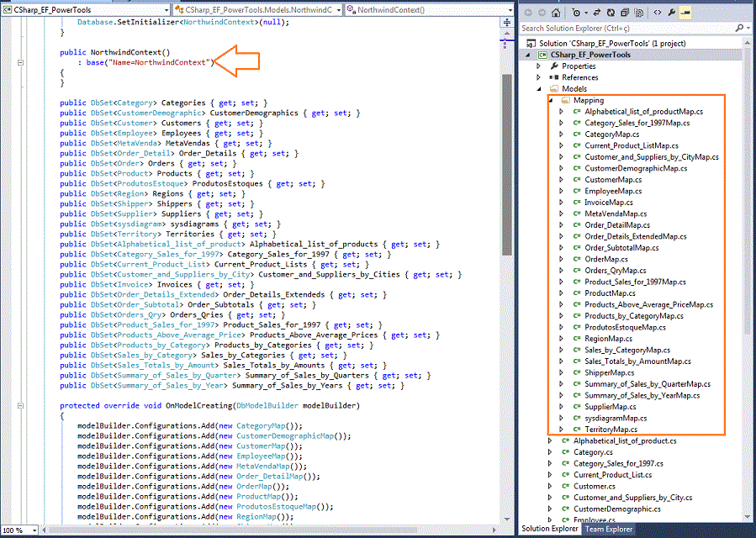Toggle Sync with Active Document
Image resolution: width=756 pixels, height=538 pixels.
coord(597,13)
